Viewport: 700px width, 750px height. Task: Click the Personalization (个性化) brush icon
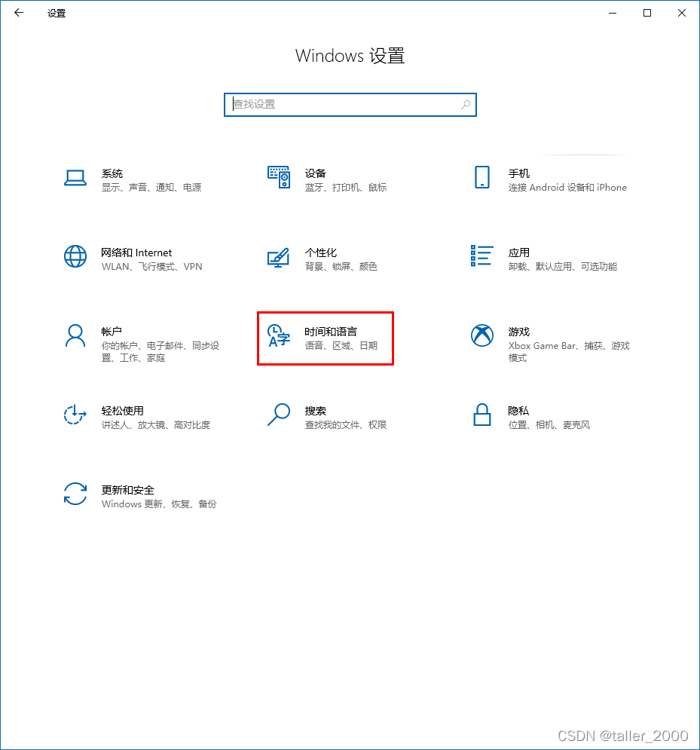coord(278,257)
